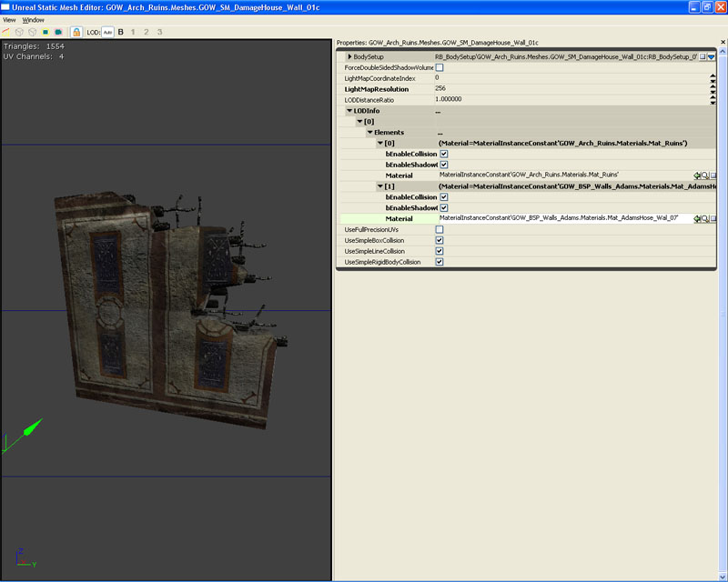The image size is (728, 582).
Task: Click the teal square icon with yellow ring
Action: [45, 32]
